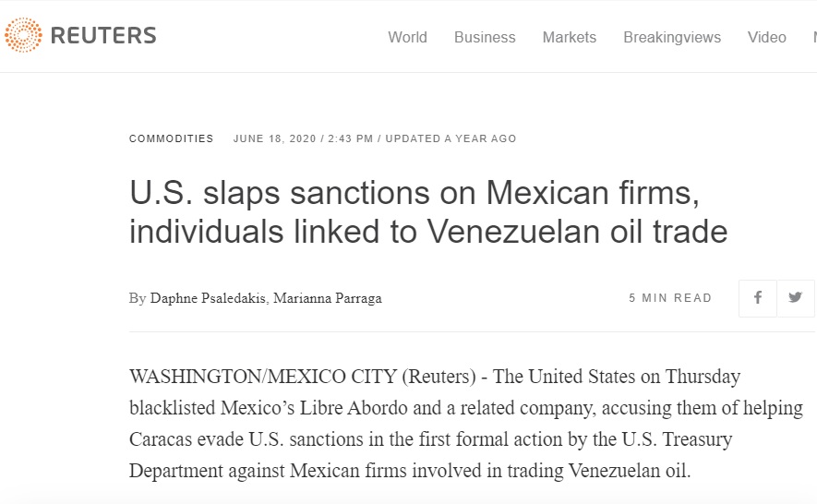Open the Breakingviews section
This screenshot has width=817, height=504.
[x=672, y=38]
